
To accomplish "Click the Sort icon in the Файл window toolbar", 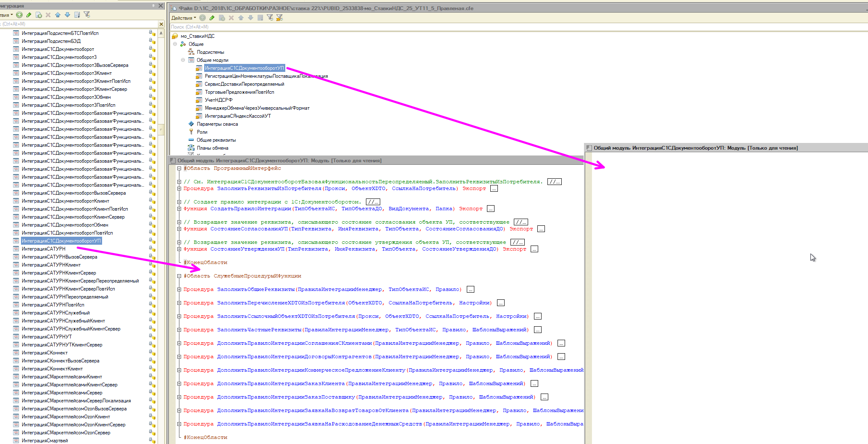I will pos(260,18).
